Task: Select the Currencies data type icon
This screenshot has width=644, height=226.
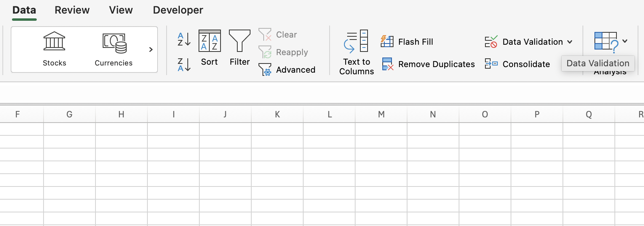Action: point(114,43)
